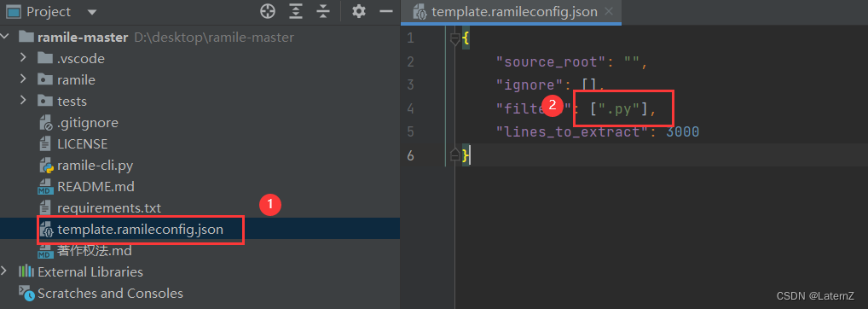Open the Project panel gear settings
The height and width of the screenshot is (309, 868).
click(x=359, y=11)
